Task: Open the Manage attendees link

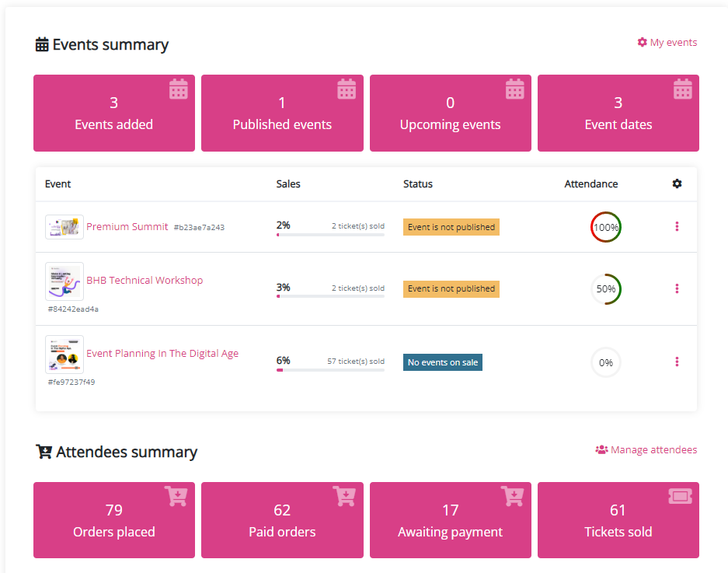Action: (x=646, y=449)
